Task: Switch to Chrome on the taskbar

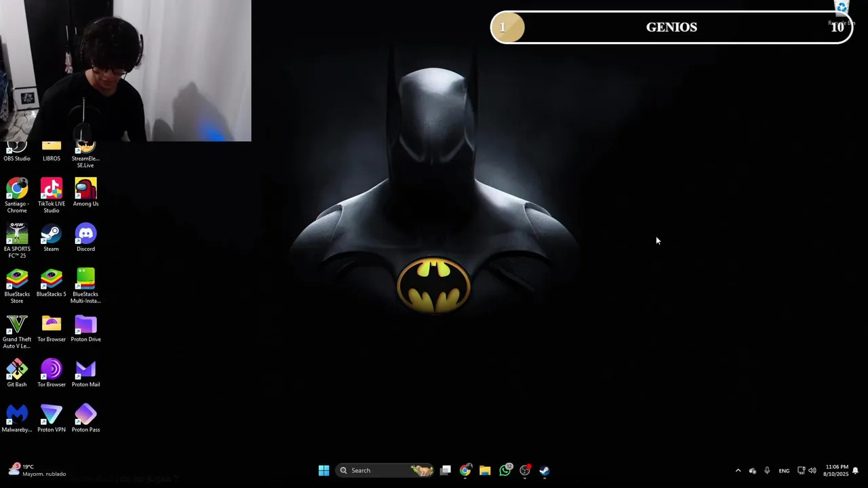Action: pos(465,470)
